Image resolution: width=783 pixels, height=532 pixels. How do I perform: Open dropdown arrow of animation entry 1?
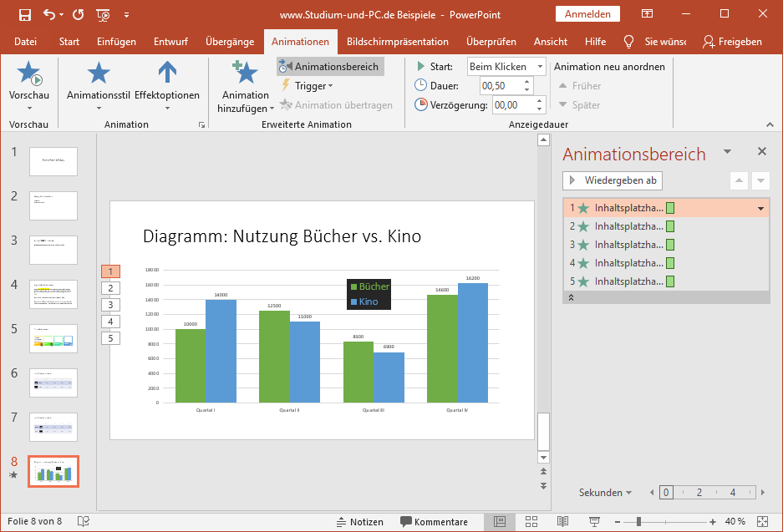pyautogui.click(x=760, y=208)
